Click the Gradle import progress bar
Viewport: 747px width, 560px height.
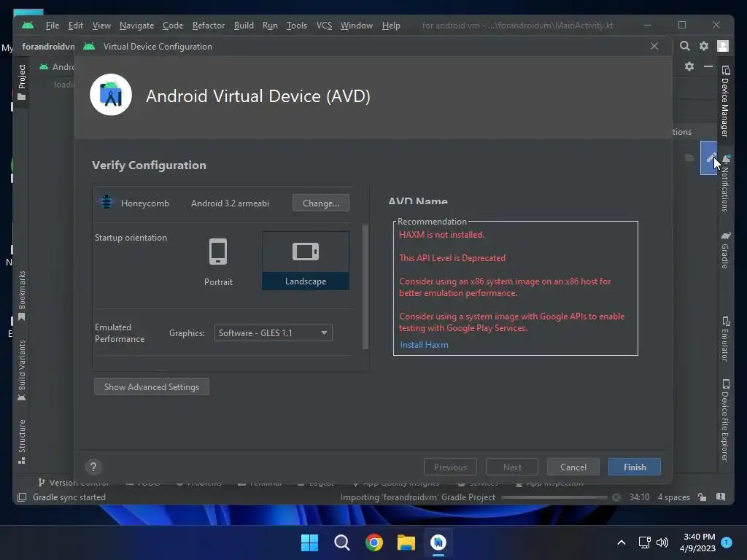tap(554, 497)
